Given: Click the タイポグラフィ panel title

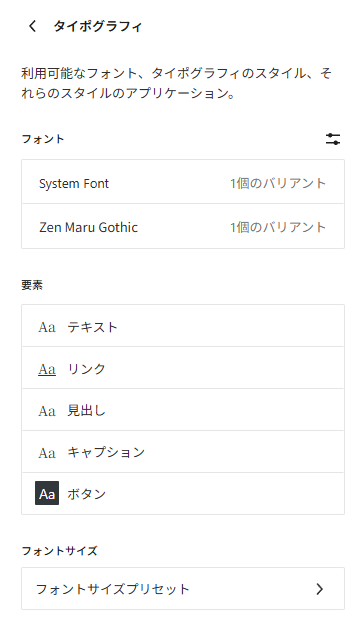Looking at the screenshot, I should [98, 27].
